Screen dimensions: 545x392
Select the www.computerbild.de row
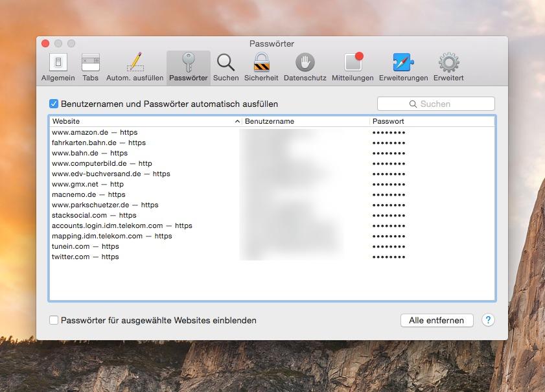[x=272, y=163]
